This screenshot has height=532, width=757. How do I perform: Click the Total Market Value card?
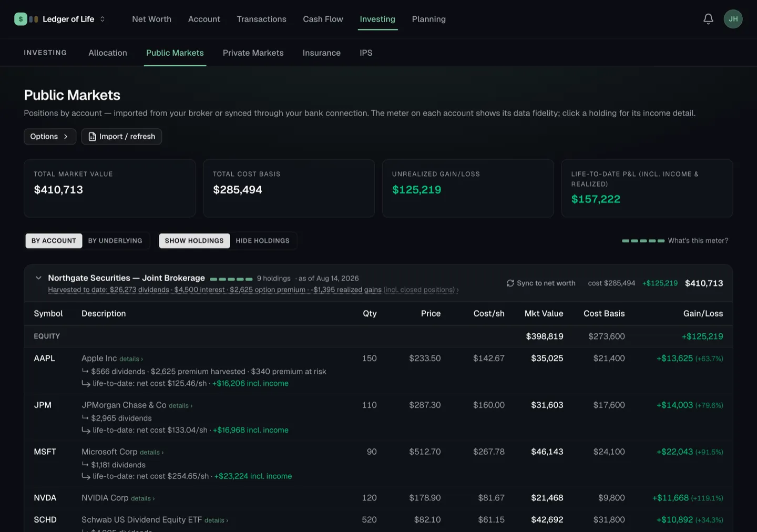click(109, 188)
